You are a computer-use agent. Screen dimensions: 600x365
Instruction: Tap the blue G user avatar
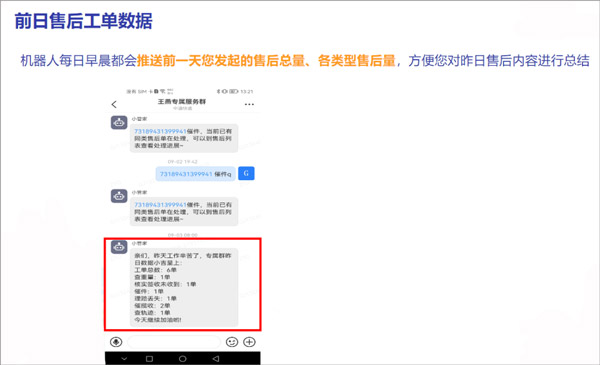coord(246,173)
